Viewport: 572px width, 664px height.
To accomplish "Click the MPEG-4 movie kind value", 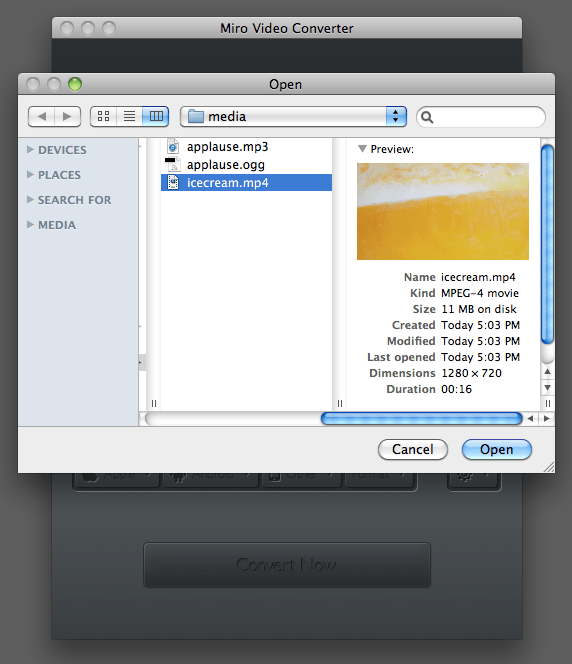I will pyautogui.click(x=480, y=293).
